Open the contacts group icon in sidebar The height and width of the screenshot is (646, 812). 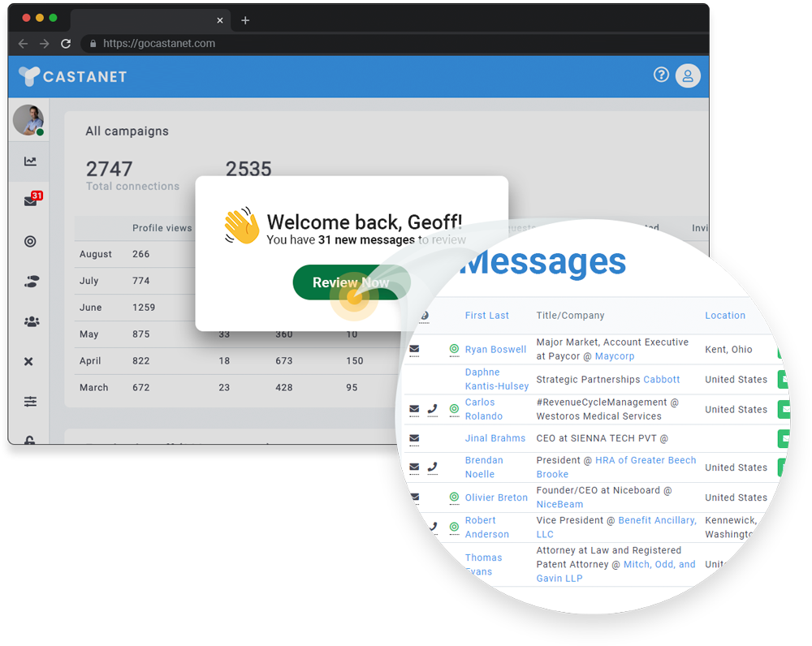pos(30,321)
